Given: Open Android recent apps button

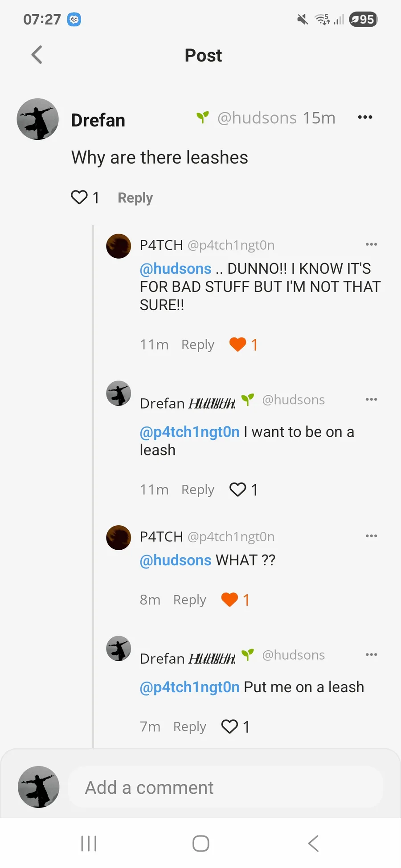Looking at the screenshot, I should click(x=89, y=844).
